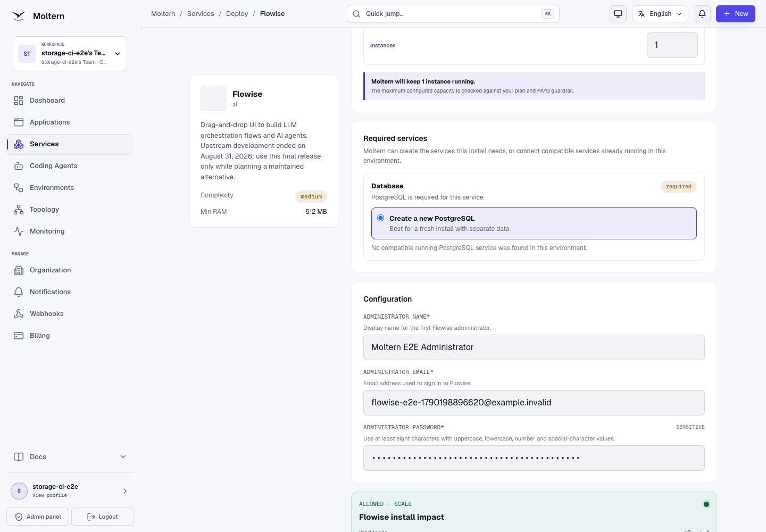Click 'Flowise install impact' heading
766x532 pixels.
tap(402, 517)
